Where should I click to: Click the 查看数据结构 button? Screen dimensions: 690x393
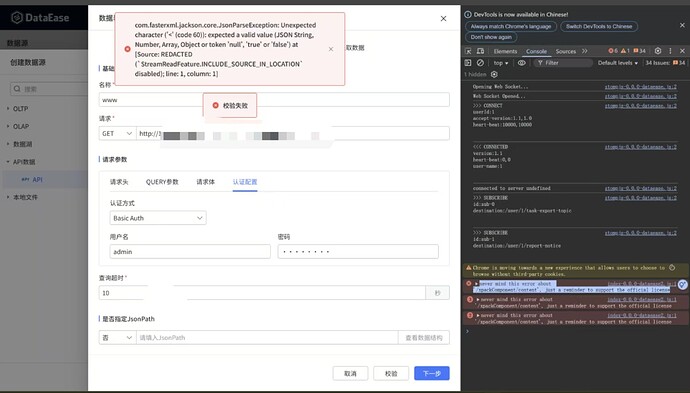(424, 338)
